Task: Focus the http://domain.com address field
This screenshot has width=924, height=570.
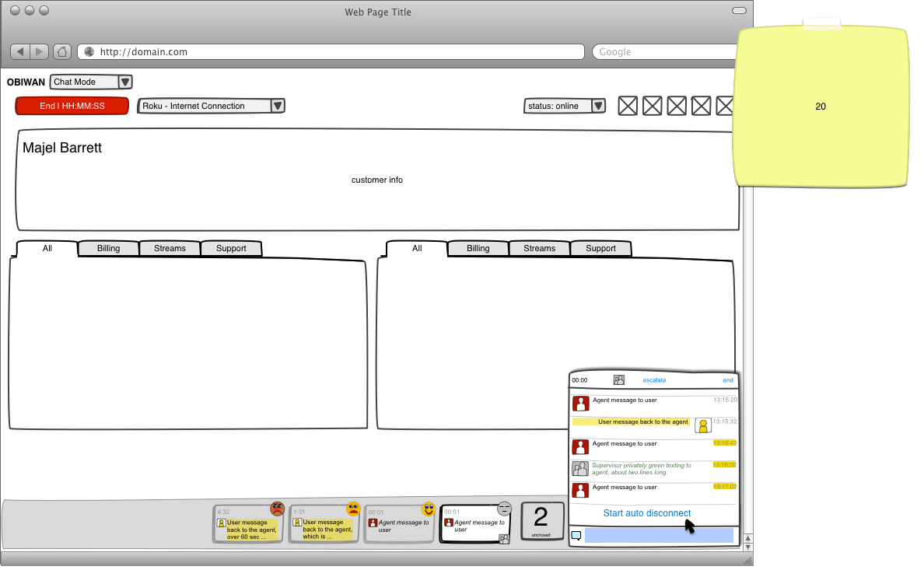Action: coord(331,52)
